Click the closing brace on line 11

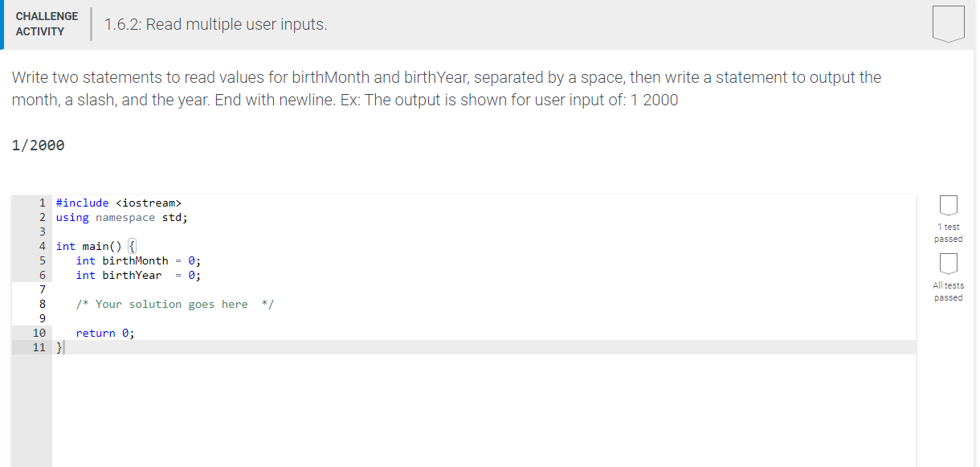click(59, 347)
